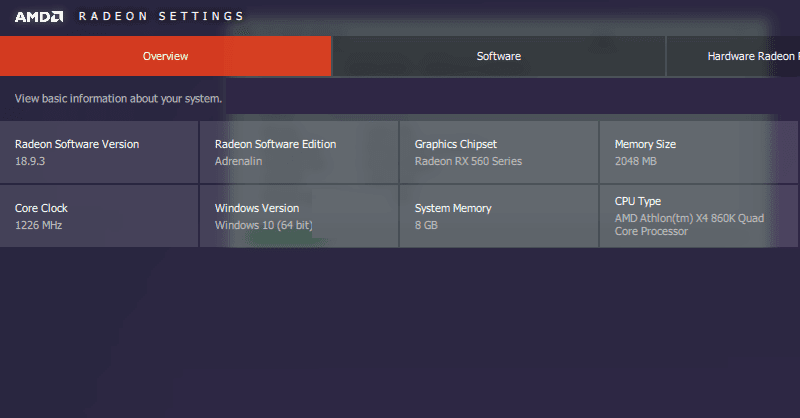This screenshot has height=418, width=800.
Task: Click Radeon RX 560 Series value
Action: point(468,161)
